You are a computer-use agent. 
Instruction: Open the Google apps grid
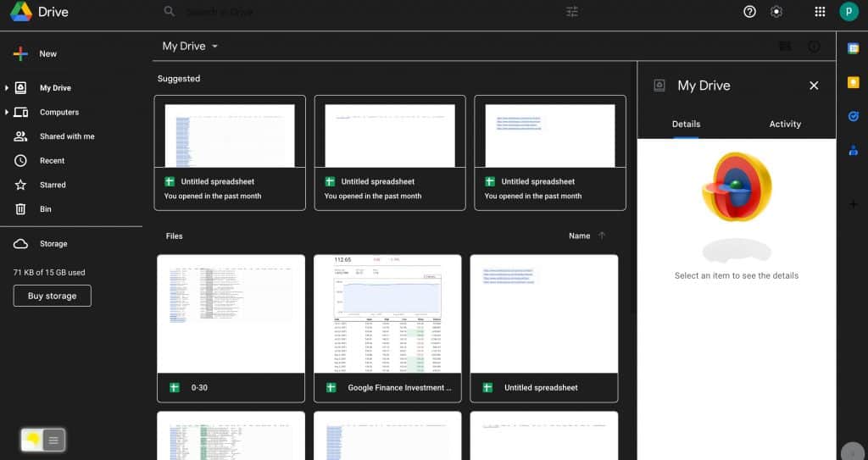click(820, 12)
